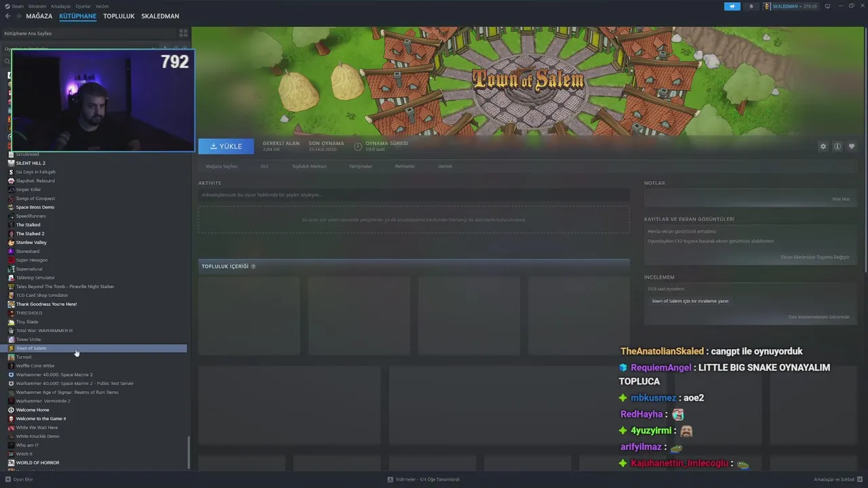868x488 pixels.
Task: Click write a review for Town of Salem
Action: coord(690,301)
